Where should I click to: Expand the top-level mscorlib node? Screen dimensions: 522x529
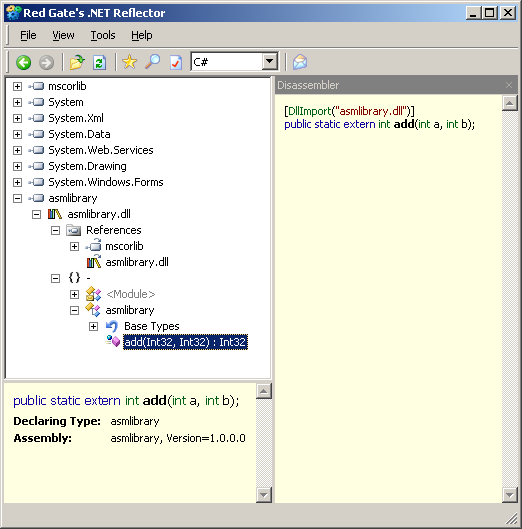click(x=17, y=86)
